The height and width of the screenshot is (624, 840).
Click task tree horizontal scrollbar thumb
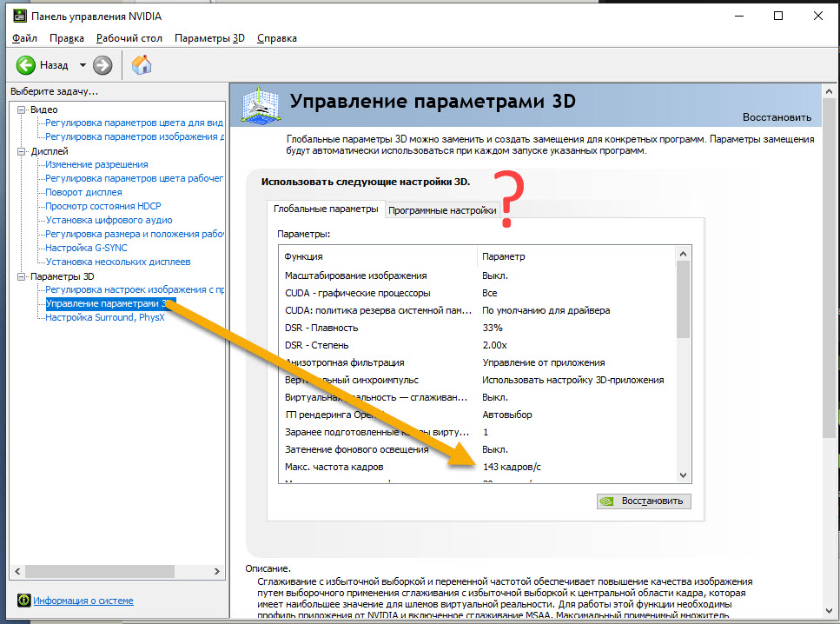(x=100, y=572)
